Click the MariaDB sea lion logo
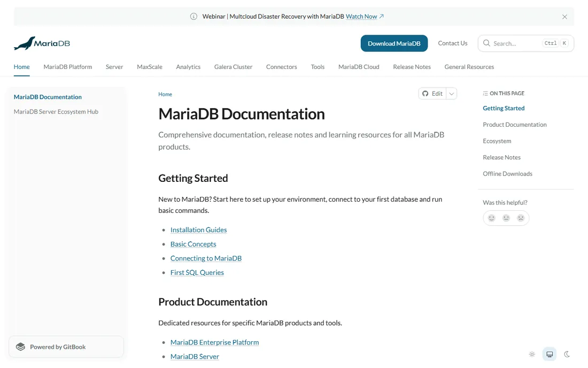 [42, 43]
